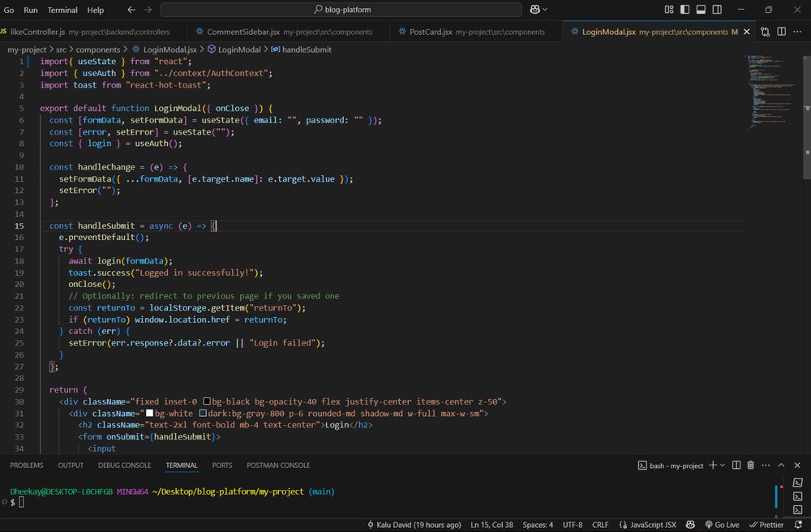
Task: Toggle the bottom panel visibility
Action: [701, 9]
